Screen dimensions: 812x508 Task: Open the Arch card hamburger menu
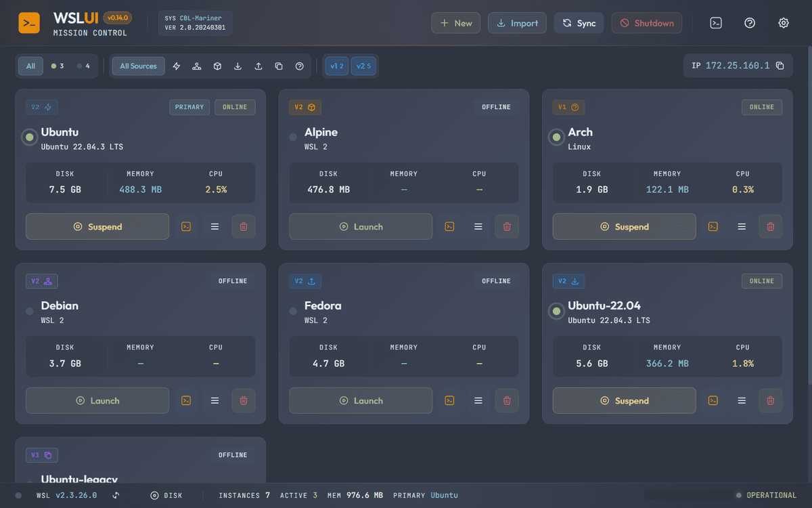point(742,227)
